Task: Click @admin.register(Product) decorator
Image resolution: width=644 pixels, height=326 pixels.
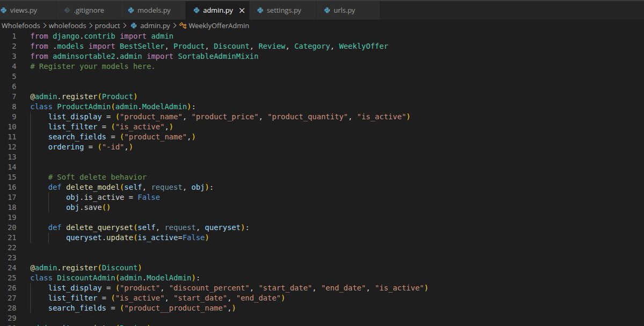Action: pos(84,96)
